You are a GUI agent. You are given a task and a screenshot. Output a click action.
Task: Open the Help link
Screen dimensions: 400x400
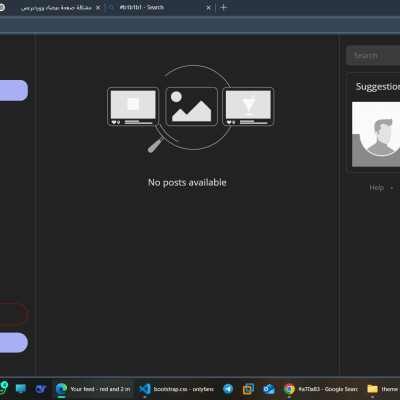click(x=377, y=188)
